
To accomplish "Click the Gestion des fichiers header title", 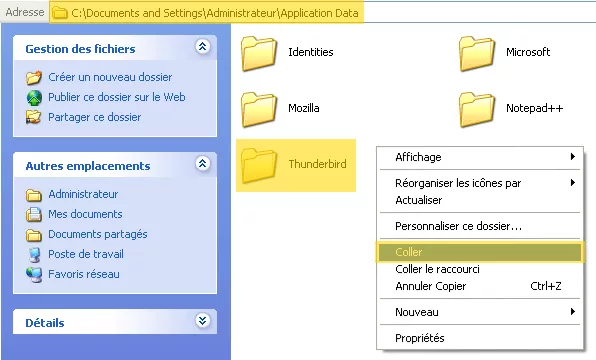I will tap(80, 49).
